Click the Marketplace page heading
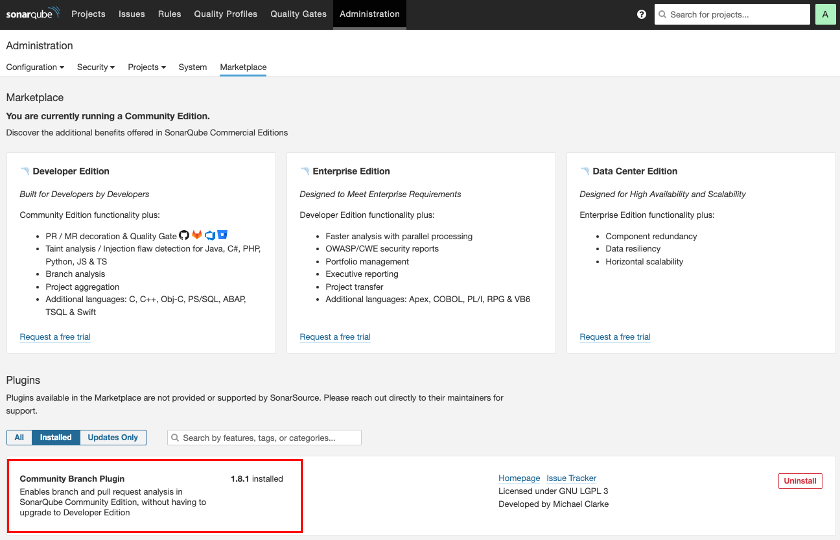Screen dimensions: 840x540 [x=35, y=98]
